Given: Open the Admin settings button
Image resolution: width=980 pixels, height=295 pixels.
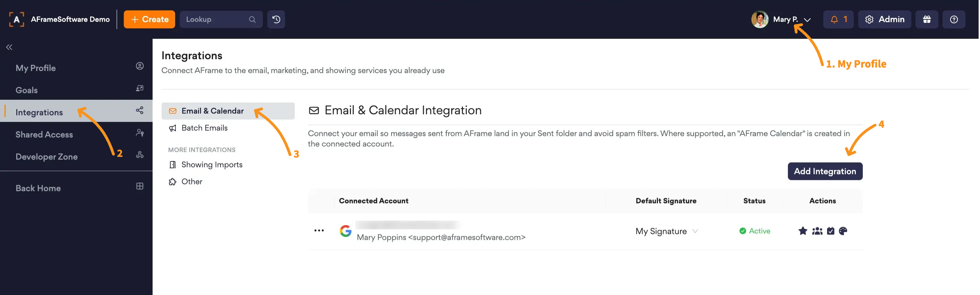Looking at the screenshot, I should 885,19.
